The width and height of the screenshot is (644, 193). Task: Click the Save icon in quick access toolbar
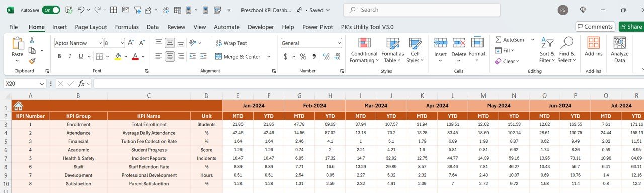pos(69,10)
